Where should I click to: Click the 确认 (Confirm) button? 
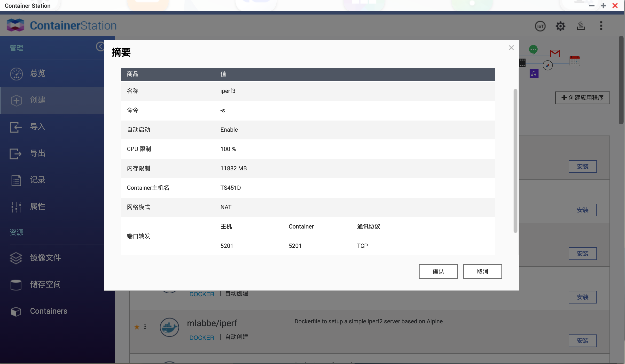click(438, 271)
